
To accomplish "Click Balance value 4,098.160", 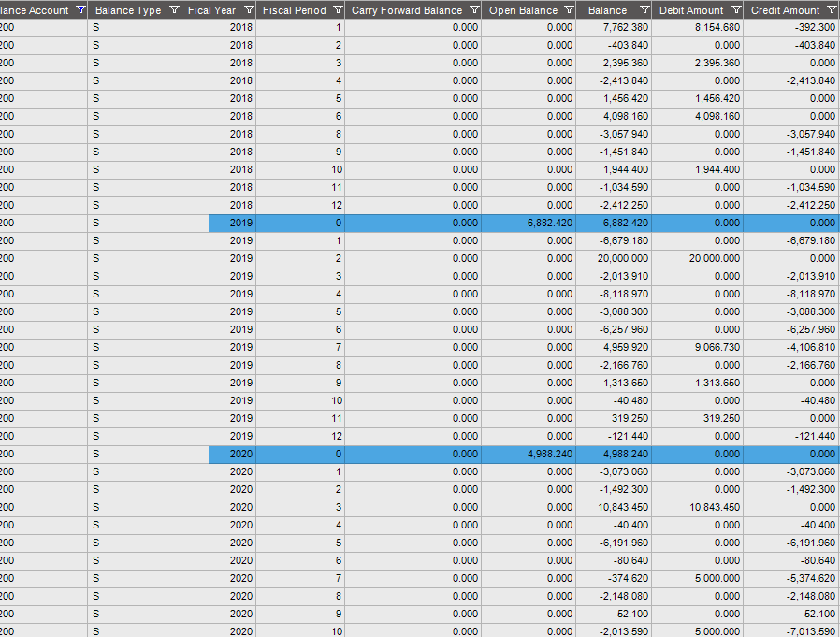I will pyautogui.click(x=625, y=116).
